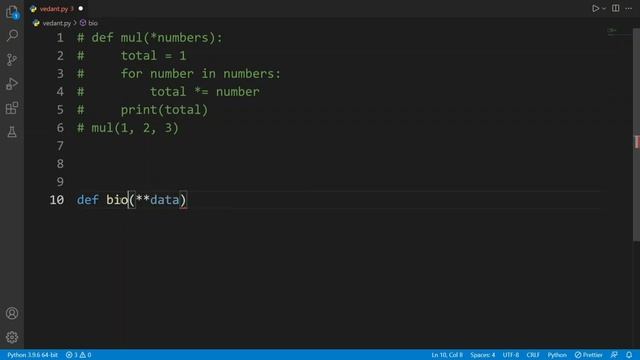640x360 pixels.
Task: Click line number 7 in gutter
Action: [x=60, y=146]
